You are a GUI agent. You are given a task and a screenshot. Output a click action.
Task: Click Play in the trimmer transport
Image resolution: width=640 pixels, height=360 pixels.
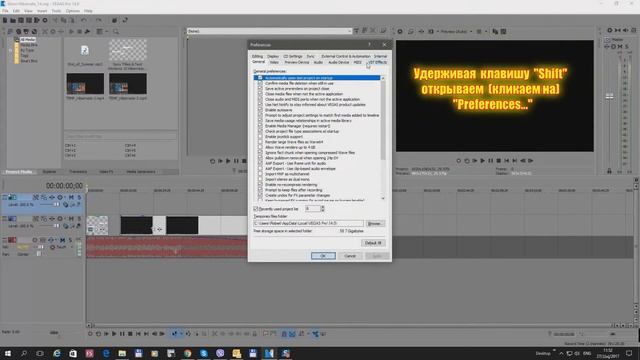point(228,161)
